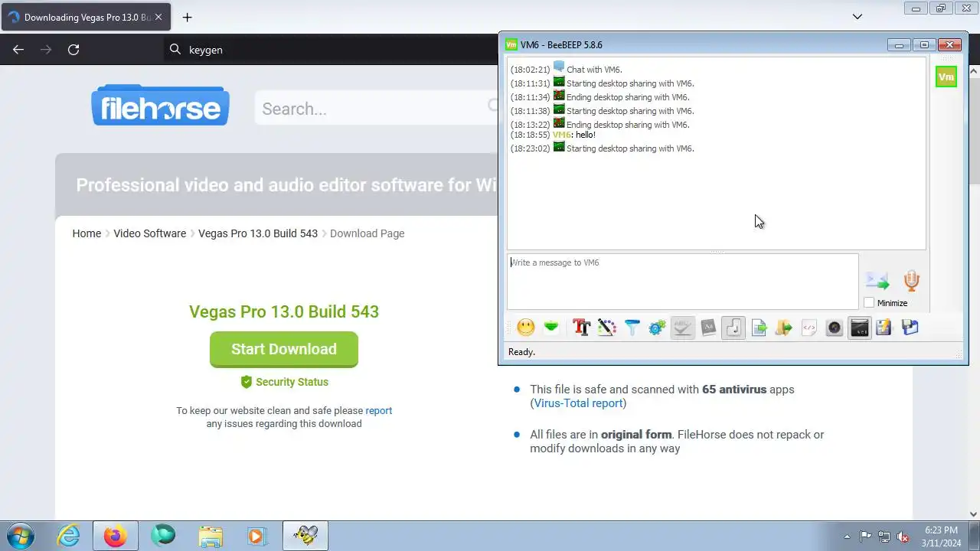Open the smiley emoticons picker in BeeBEEP

coord(526,328)
